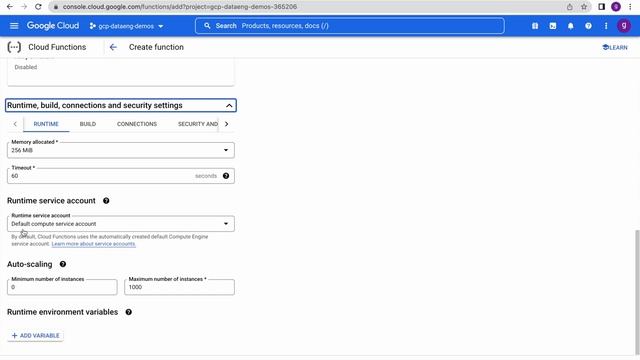Click the browser forward button

[x=24, y=7]
